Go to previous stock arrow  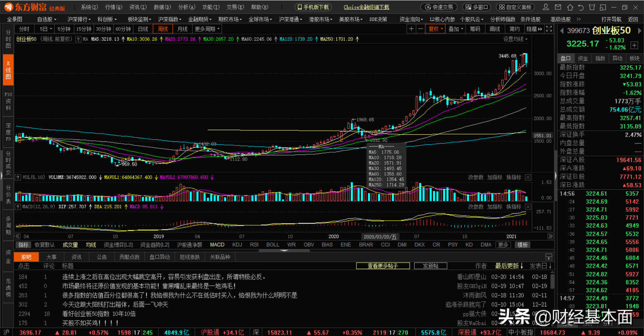561,31
